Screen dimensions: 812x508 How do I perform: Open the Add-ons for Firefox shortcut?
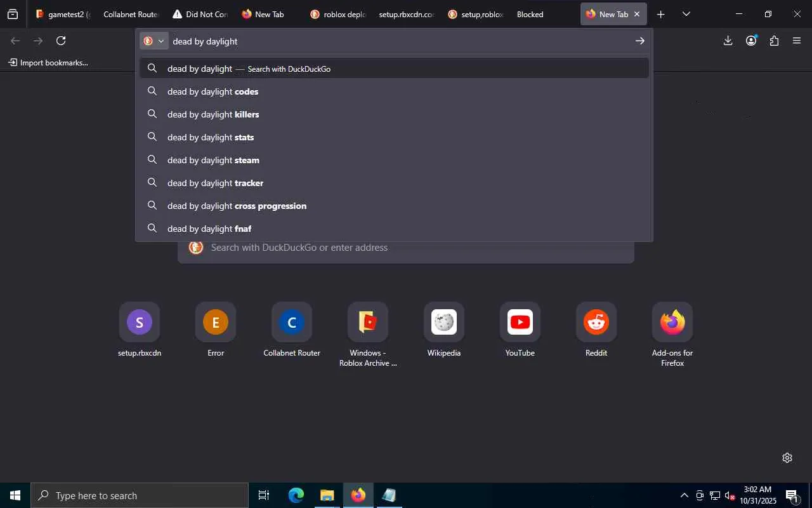tap(672, 335)
